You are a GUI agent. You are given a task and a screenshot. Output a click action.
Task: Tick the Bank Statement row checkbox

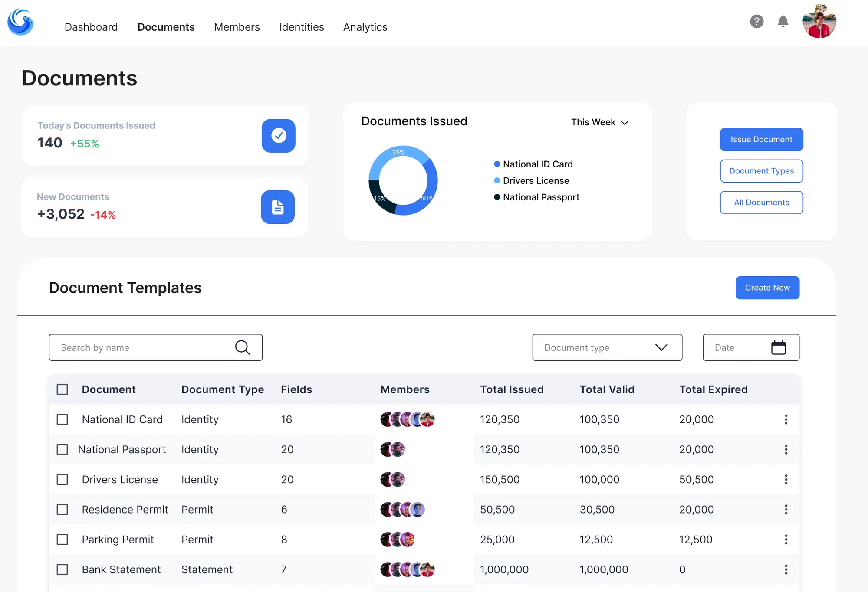tap(62, 569)
